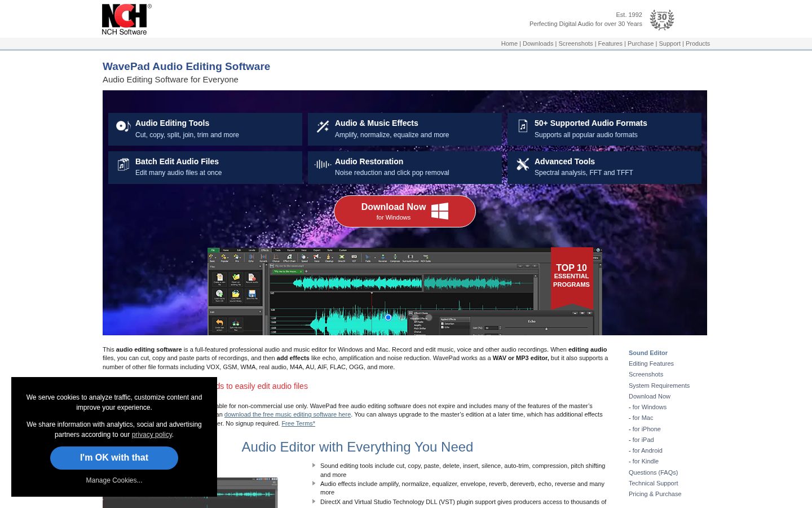Open System Requirements sidebar link
This screenshot has width=812, height=508.
pos(659,386)
